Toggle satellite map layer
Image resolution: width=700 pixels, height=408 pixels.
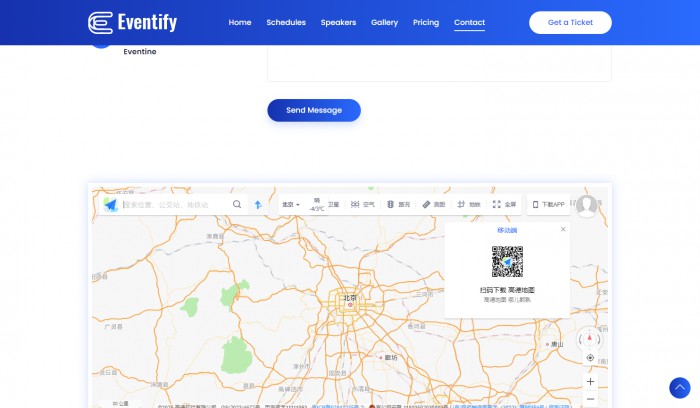coord(334,204)
